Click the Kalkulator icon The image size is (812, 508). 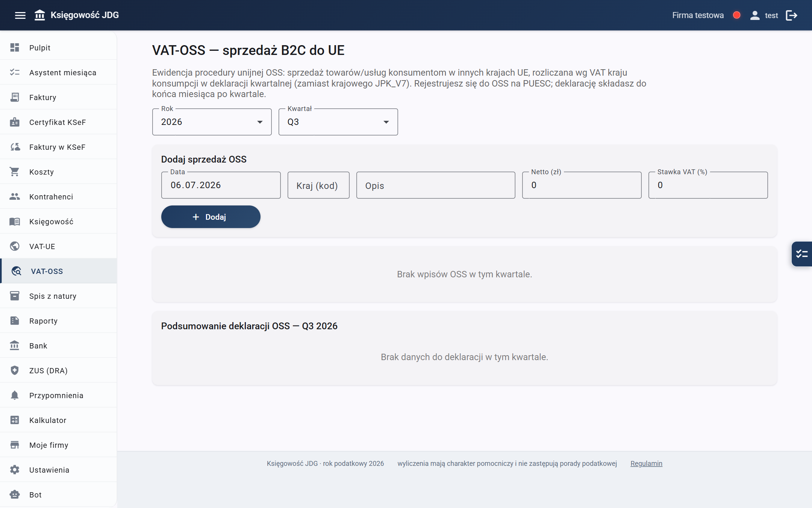tap(15, 420)
